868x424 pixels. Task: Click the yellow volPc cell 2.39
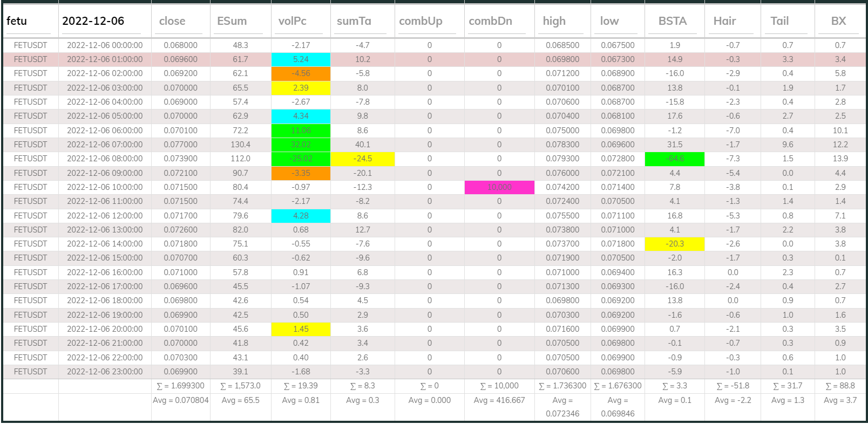[x=301, y=88]
